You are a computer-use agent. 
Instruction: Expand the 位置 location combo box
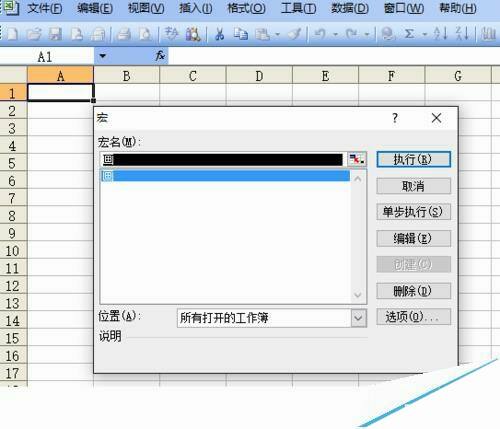(359, 318)
